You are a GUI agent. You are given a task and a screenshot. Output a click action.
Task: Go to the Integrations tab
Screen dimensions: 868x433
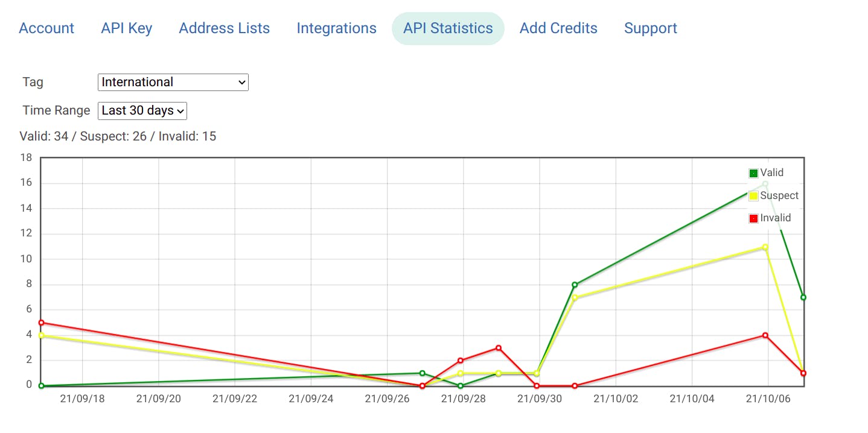(x=336, y=28)
